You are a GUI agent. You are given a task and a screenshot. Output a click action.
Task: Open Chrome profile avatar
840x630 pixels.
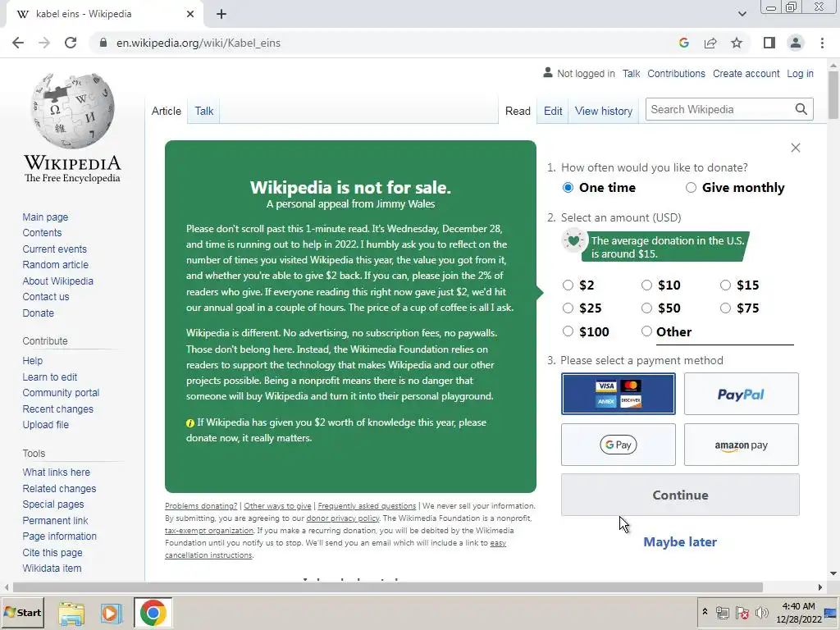(x=796, y=43)
